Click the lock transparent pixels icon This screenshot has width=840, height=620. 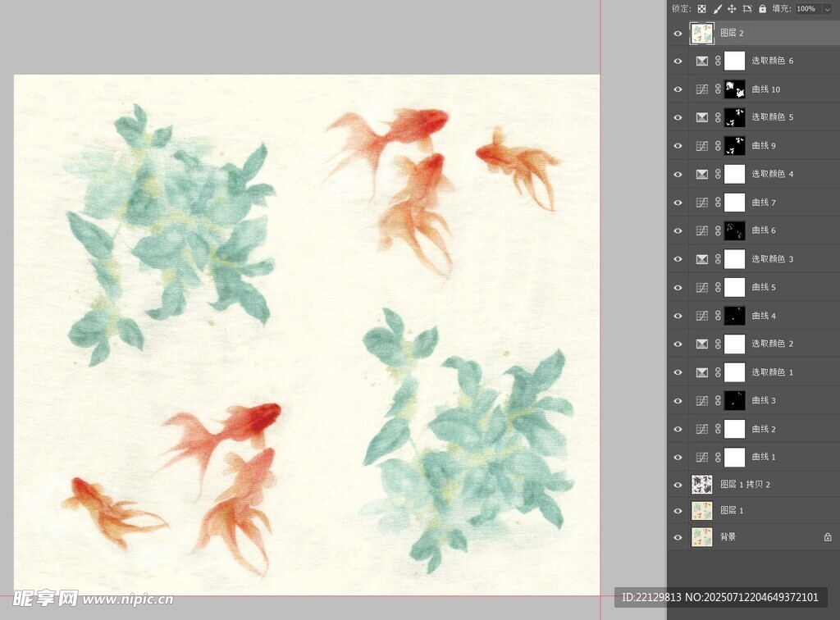coord(701,8)
